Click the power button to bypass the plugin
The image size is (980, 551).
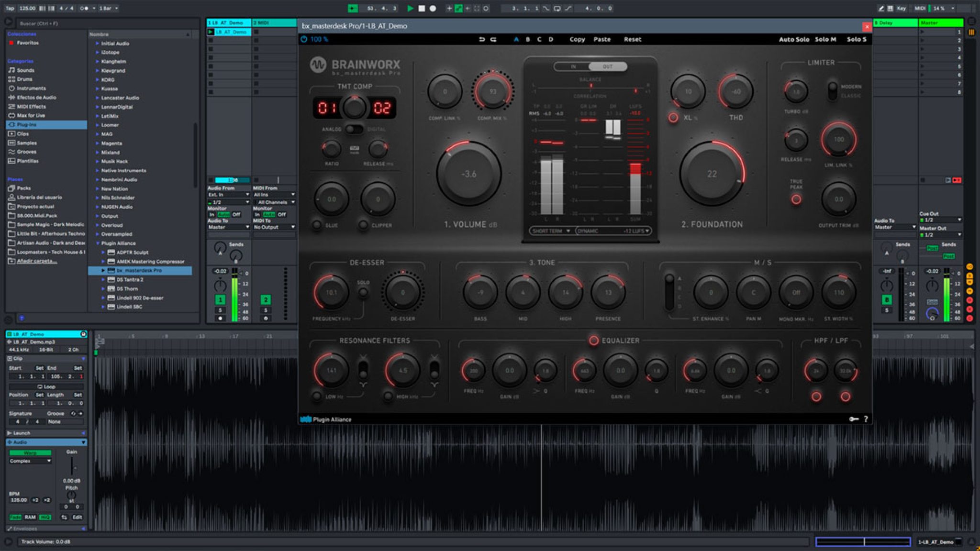305,40
